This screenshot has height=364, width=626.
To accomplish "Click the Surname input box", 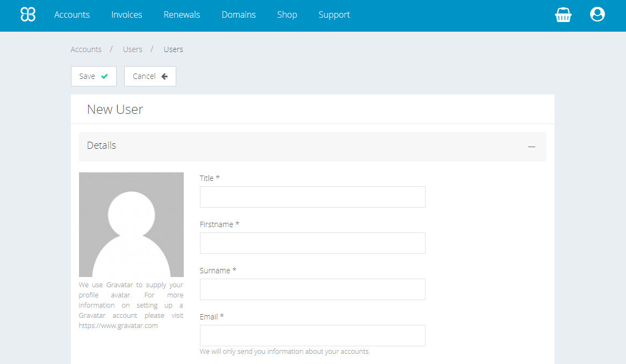I will pos(312,289).
